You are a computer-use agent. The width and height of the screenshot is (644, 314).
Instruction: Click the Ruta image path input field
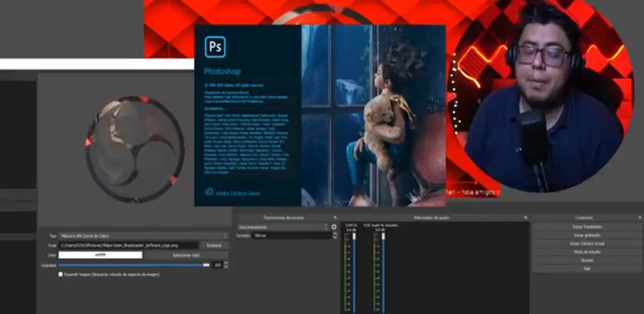tap(128, 246)
